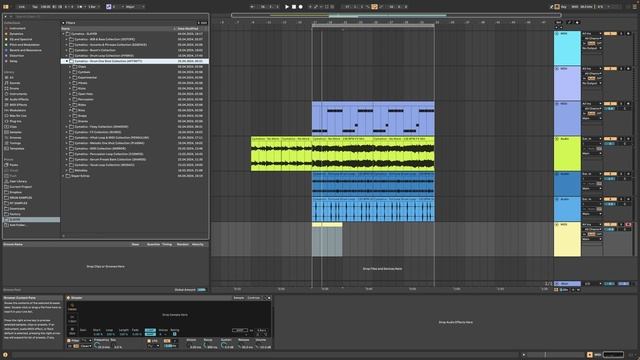The image size is (640, 360).
Task: Click the loop brace above arrangement
Action: (373, 25)
